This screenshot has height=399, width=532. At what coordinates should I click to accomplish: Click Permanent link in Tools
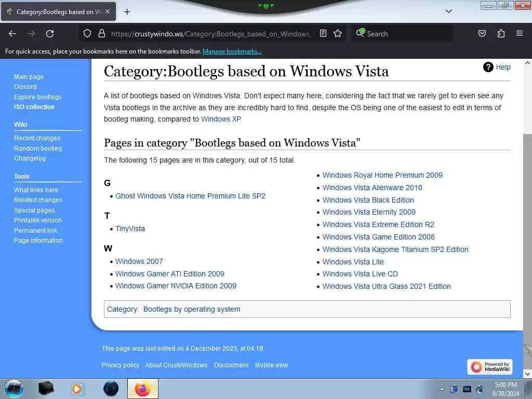coord(36,230)
